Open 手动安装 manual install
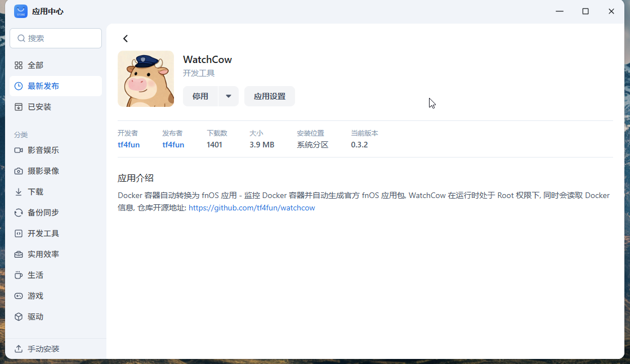630x364 pixels. [56, 349]
